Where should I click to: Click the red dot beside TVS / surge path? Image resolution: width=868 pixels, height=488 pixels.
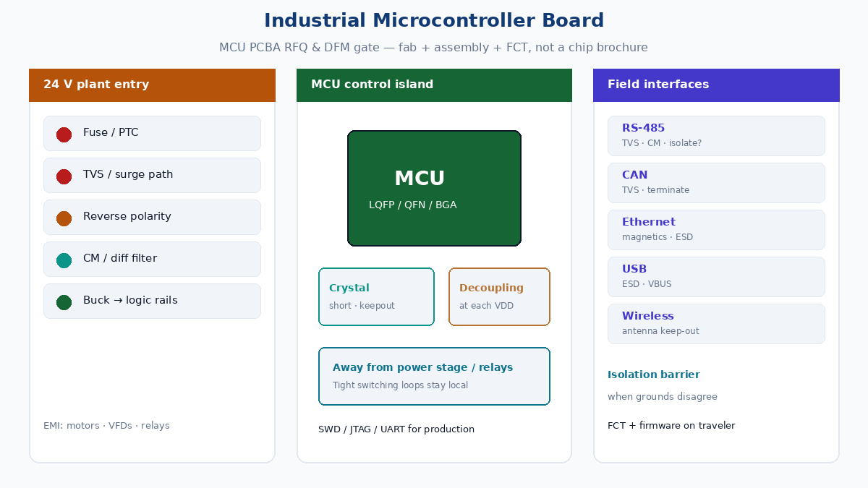point(64,176)
